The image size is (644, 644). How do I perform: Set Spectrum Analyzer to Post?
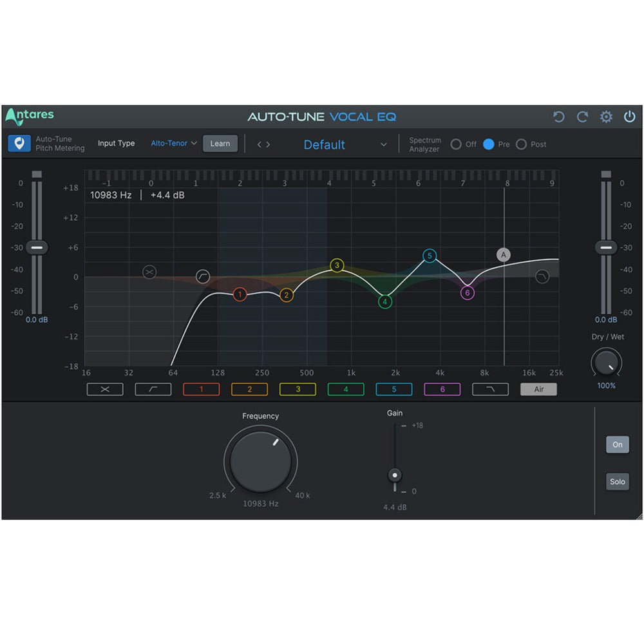pyautogui.click(x=521, y=144)
